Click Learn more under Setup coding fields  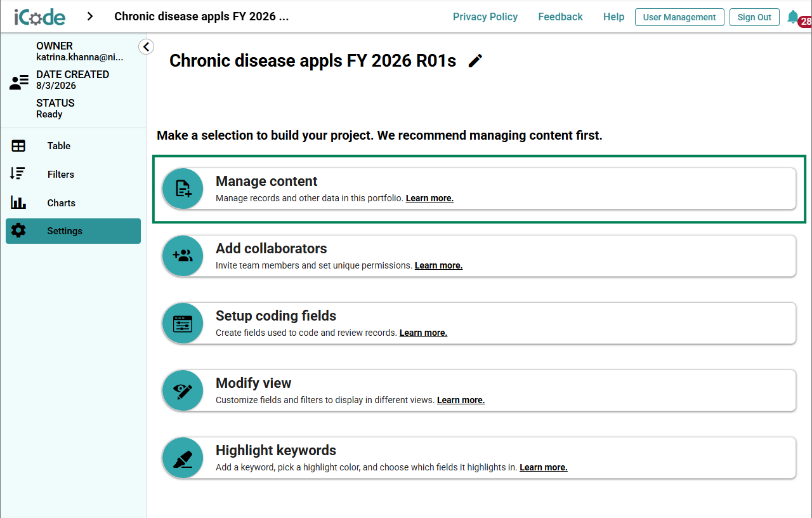pos(423,333)
